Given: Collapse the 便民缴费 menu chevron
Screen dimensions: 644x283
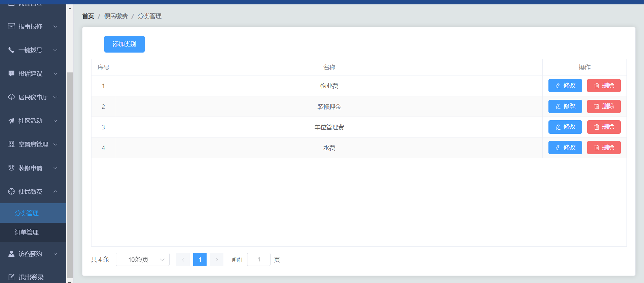Looking at the screenshot, I should coord(56,191).
